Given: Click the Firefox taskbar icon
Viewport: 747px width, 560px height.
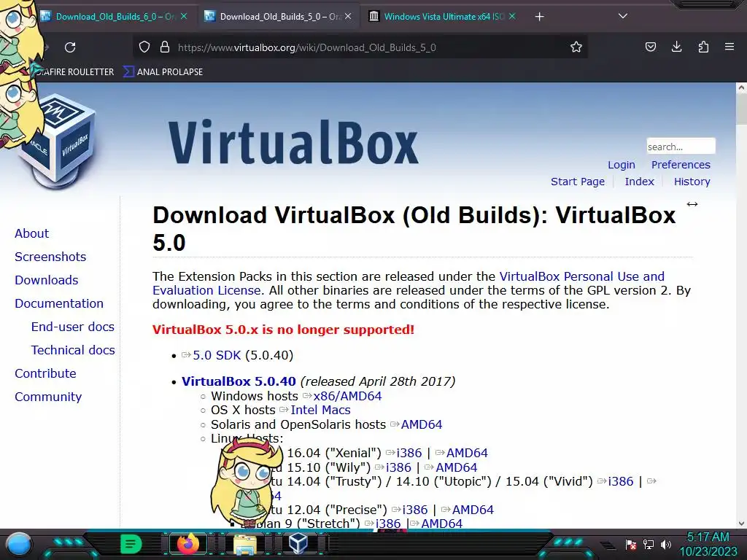Looking at the screenshot, I should [188, 544].
